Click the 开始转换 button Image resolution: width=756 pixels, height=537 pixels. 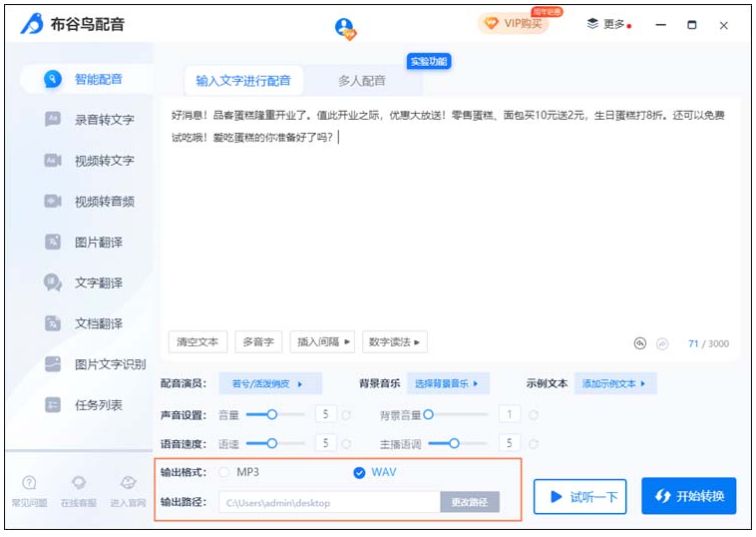tap(688, 496)
